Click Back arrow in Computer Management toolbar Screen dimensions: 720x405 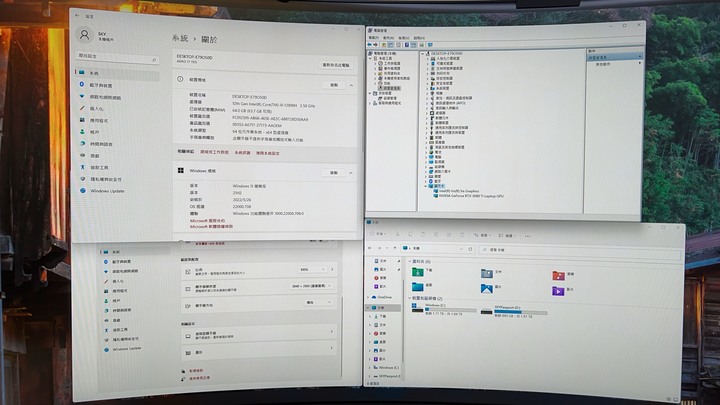[370, 45]
